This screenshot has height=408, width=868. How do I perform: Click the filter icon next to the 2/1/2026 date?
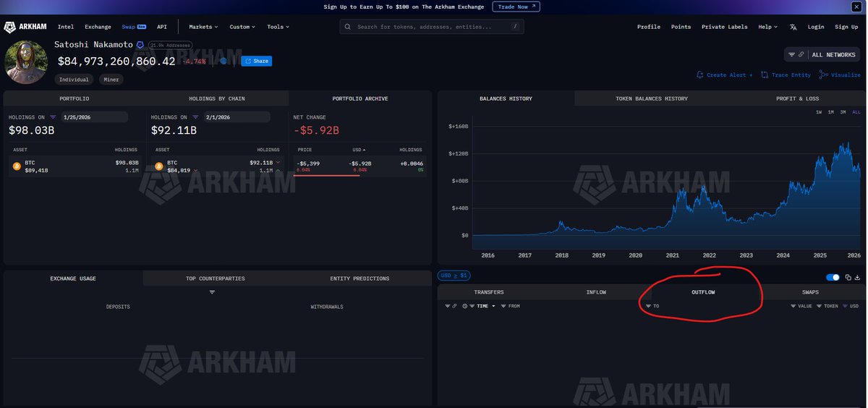pyautogui.click(x=195, y=117)
